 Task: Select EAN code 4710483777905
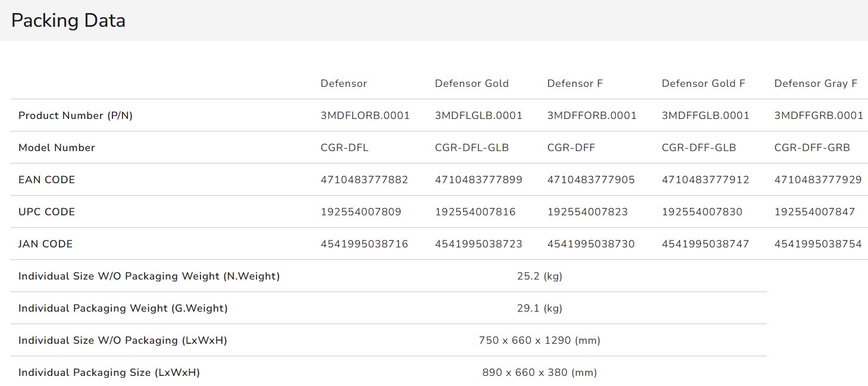[591, 180]
